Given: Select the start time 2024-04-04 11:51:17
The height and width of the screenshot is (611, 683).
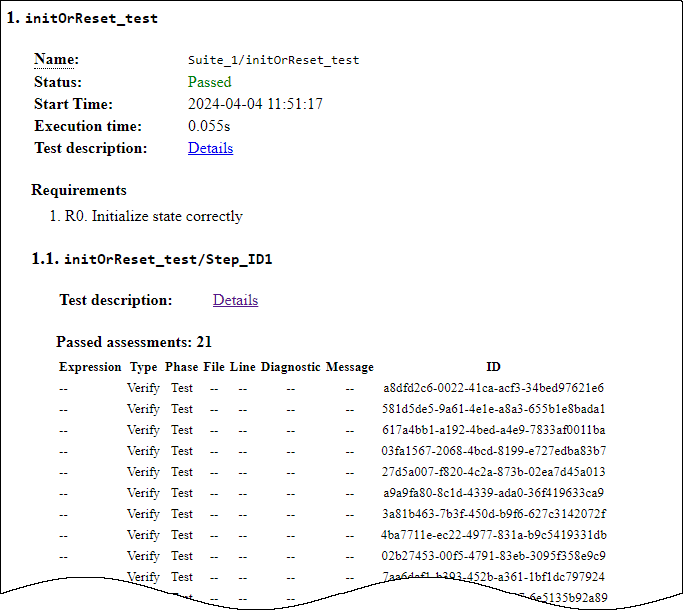Looking at the screenshot, I should 255,104.
